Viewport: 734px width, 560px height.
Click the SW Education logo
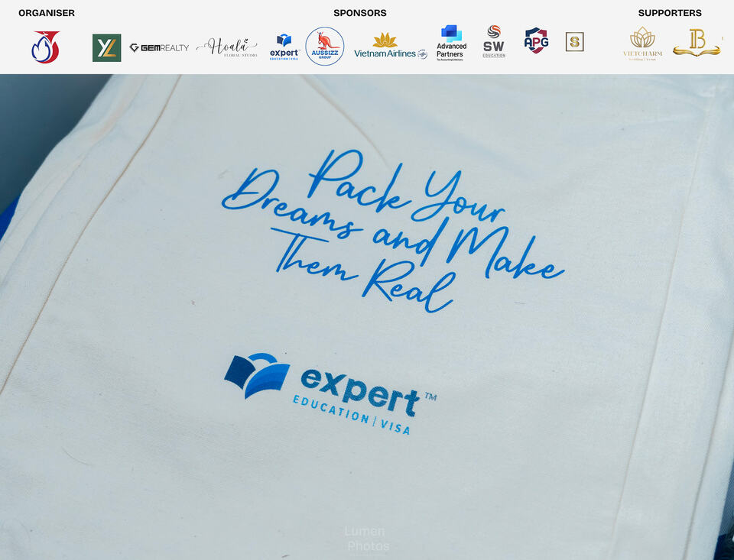[x=494, y=41]
